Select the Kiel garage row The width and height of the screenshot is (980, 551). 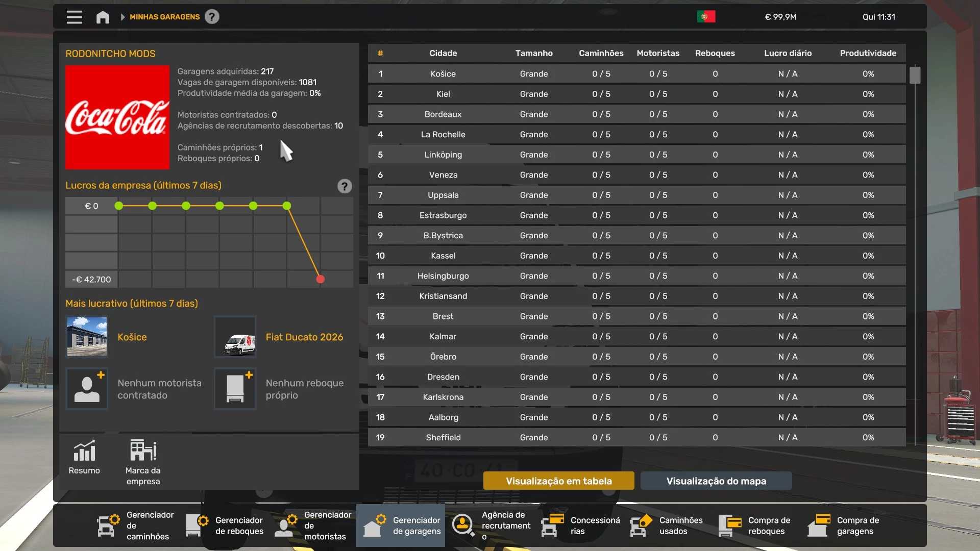tap(636, 94)
